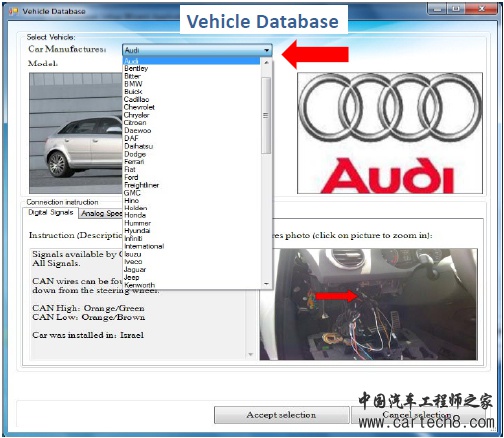Screen dimensions: 504x438
Task: Pick Ferrari from the dropdown
Action: (x=192, y=162)
